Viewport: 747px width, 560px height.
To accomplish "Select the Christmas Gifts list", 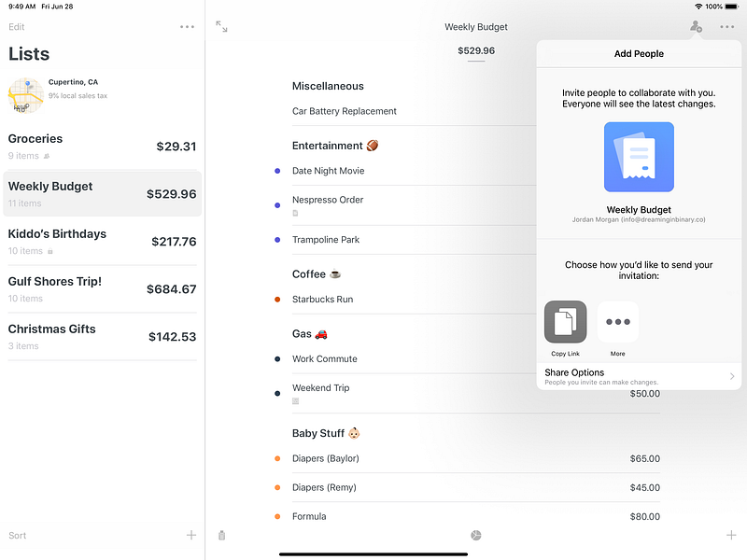I will coord(102,337).
